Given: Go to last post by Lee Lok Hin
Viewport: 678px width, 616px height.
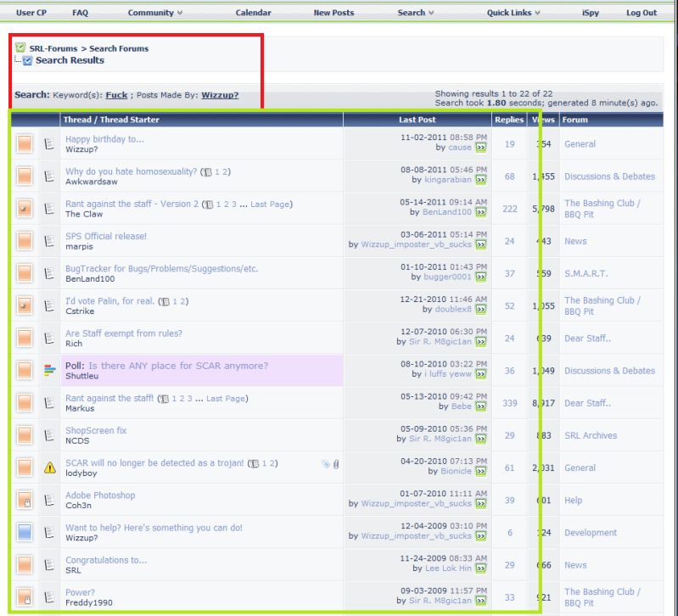Looking at the screenshot, I should [481, 568].
